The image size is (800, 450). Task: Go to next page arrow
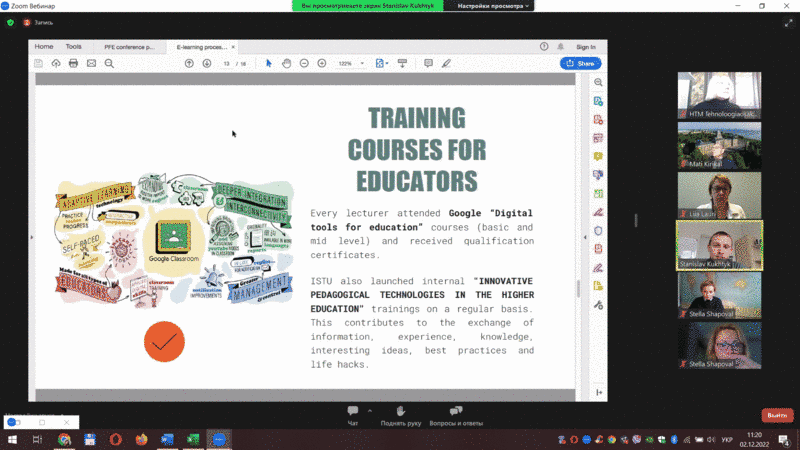pyautogui.click(x=207, y=63)
